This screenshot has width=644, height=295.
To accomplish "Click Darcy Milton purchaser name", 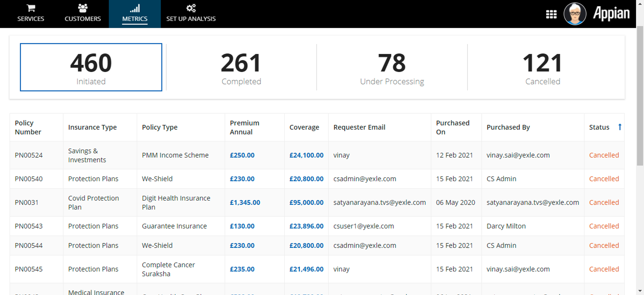I will pyautogui.click(x=506, y=226).
